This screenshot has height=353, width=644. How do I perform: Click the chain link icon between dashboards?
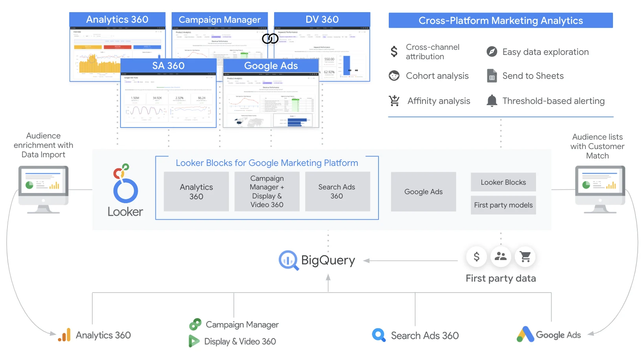[270, 38]
